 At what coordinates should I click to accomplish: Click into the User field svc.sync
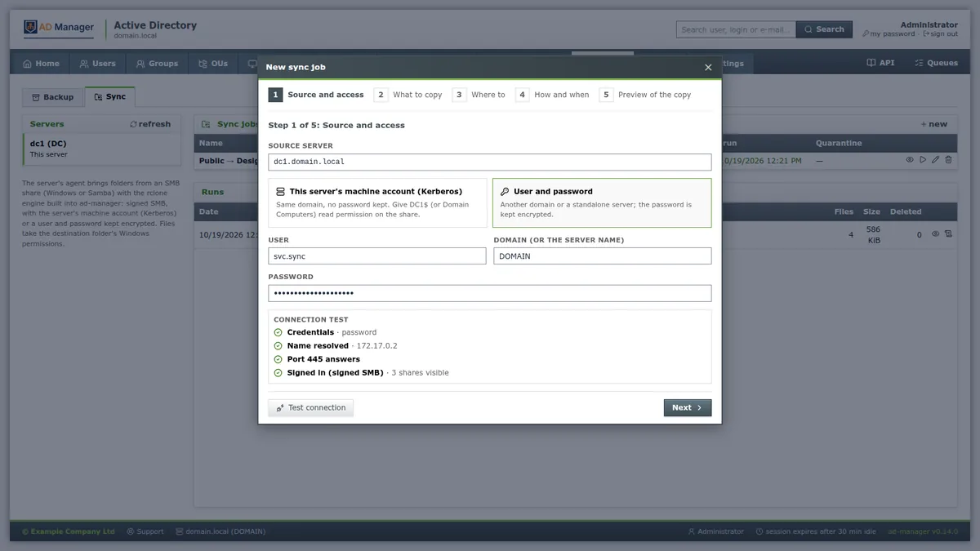tap(377, 256)
